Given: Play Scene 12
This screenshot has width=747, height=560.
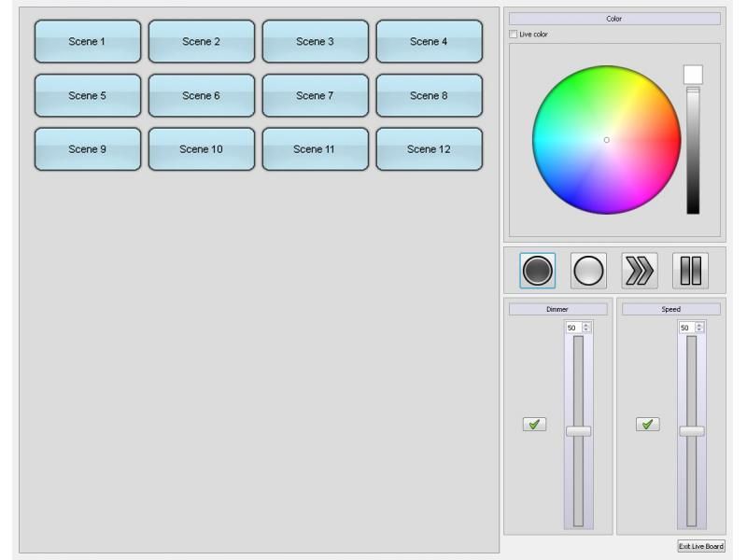Looking at the screenshot, I should [430, 149].
